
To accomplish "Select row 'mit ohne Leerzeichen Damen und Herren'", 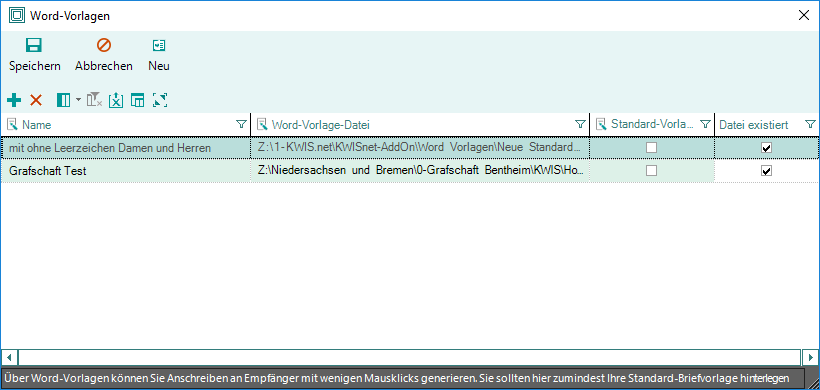I will pos(409,148).
